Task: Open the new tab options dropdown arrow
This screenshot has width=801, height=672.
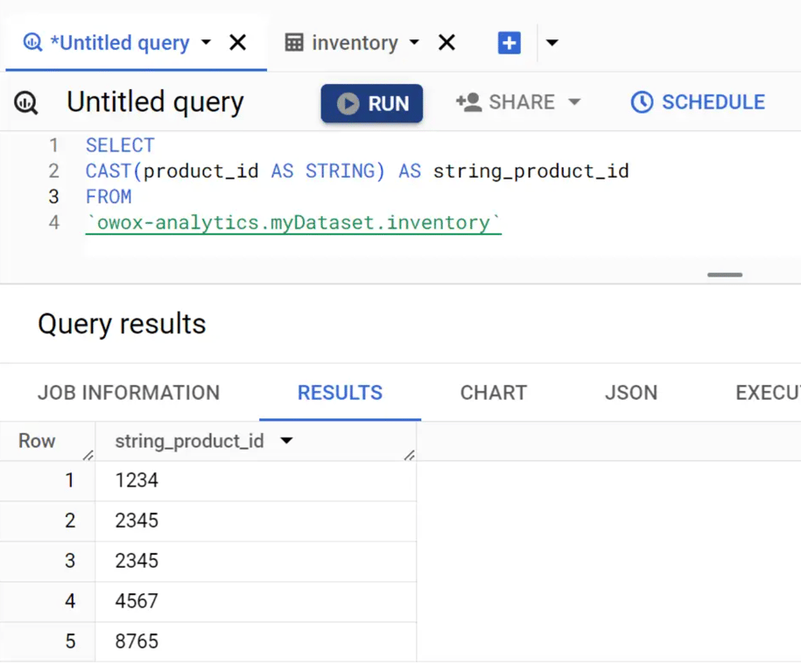Action: [x=552, y=42]
